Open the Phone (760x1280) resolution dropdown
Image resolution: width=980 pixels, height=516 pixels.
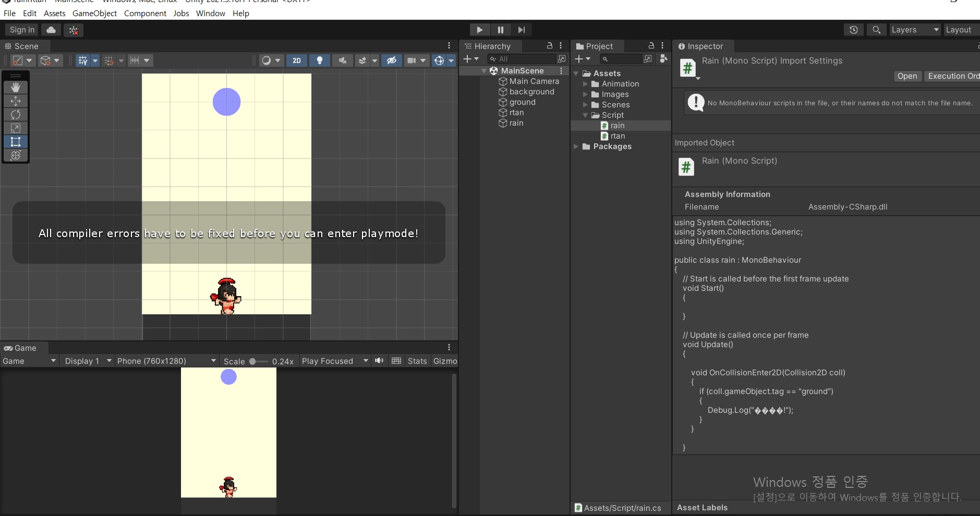tap(166, 361)
